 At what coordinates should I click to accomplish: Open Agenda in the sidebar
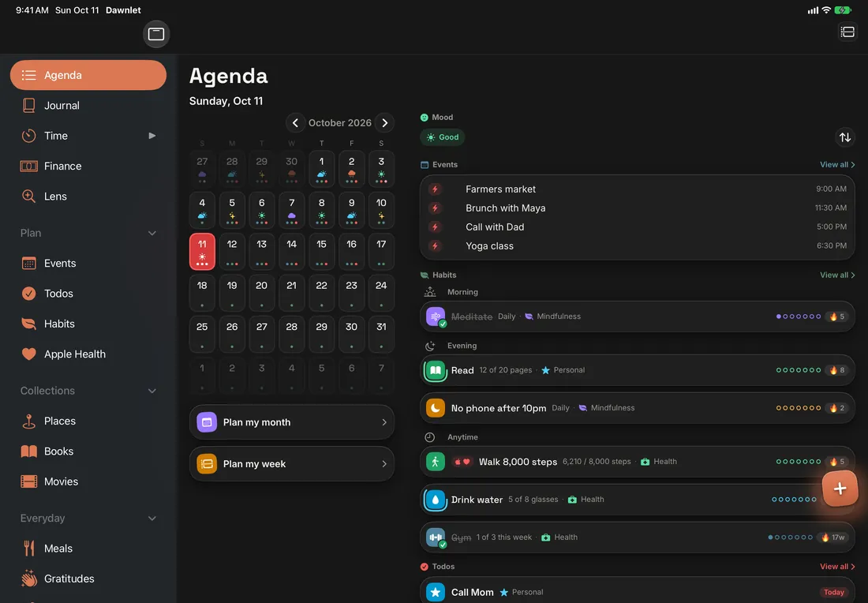coord(88,75)
